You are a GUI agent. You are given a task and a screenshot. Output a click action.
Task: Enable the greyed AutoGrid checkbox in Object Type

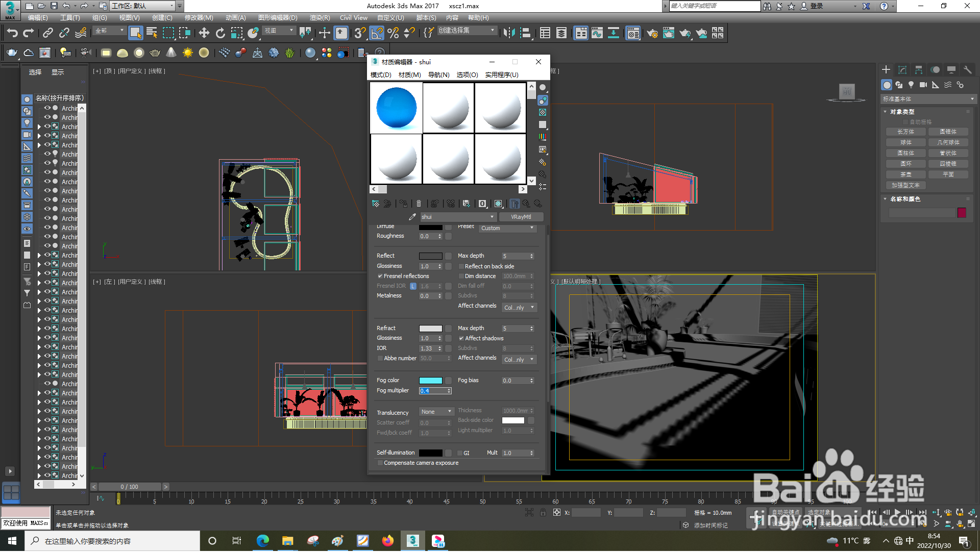pos(905,122)
